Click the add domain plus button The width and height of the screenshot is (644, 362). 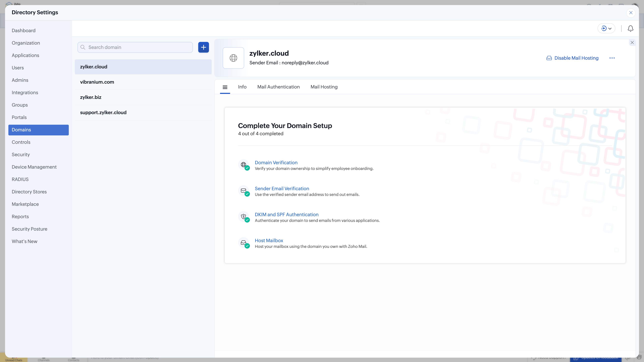coord(203,47)
